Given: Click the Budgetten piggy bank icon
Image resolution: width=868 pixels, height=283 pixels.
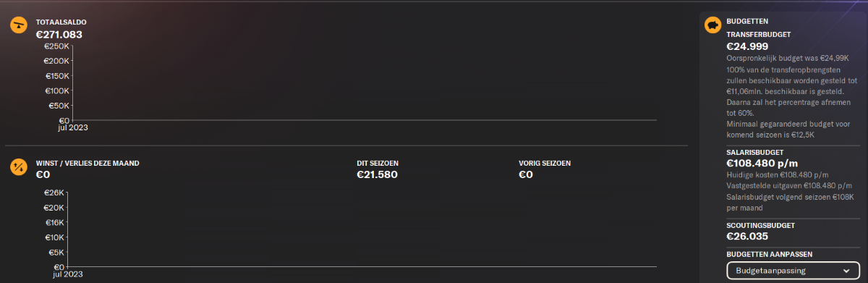Looking at the screenshot, I should (x=714, y=25).
